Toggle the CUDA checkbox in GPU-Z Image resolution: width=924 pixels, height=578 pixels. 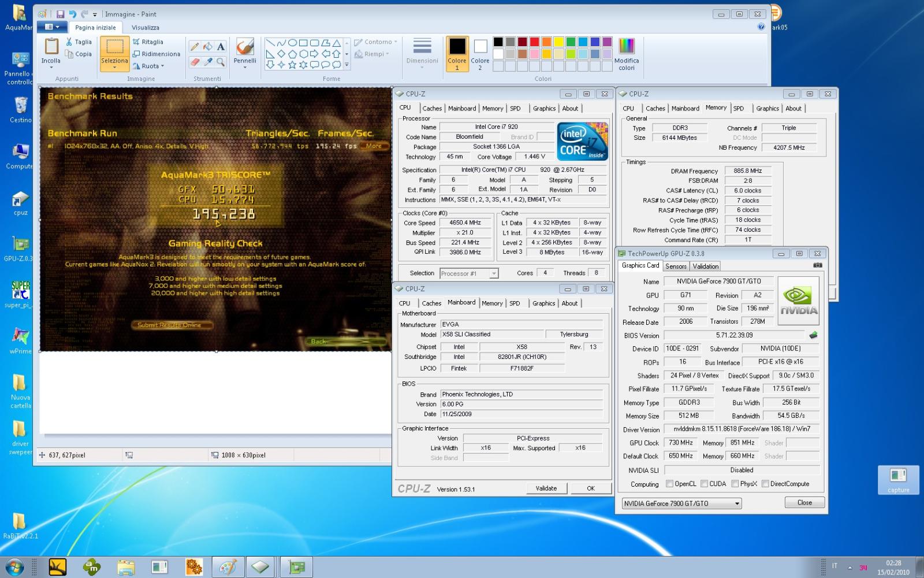(704, 484)
